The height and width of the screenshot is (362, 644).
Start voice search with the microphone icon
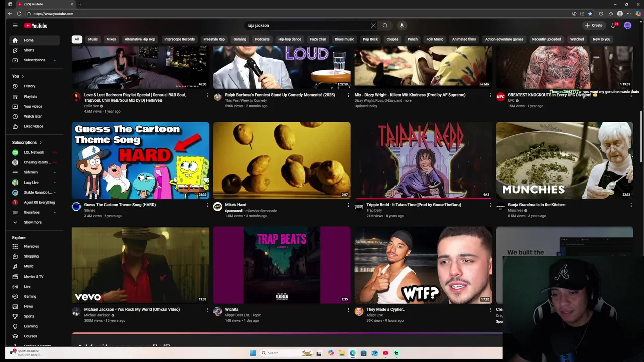pyautogui.click(x=401, y=25)
